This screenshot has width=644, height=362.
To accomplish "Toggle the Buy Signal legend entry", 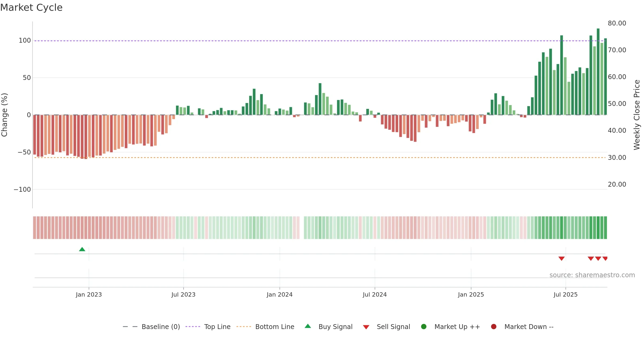I will [329, 327].
